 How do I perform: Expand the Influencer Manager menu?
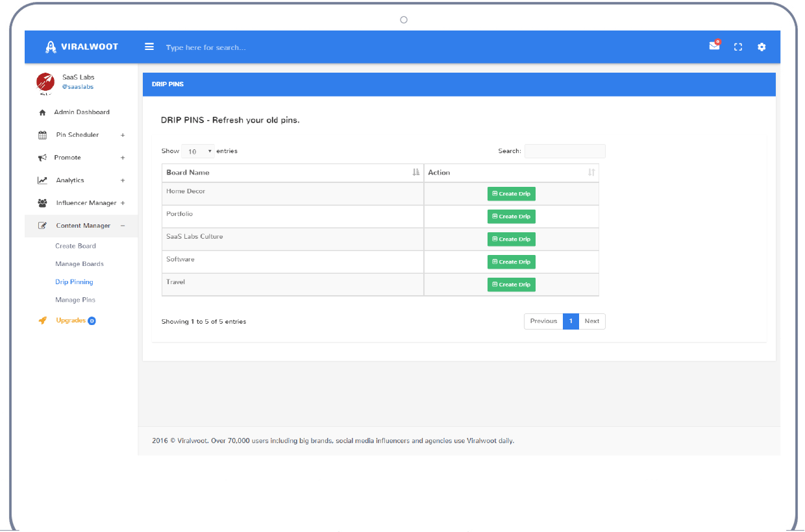[86, 203]
